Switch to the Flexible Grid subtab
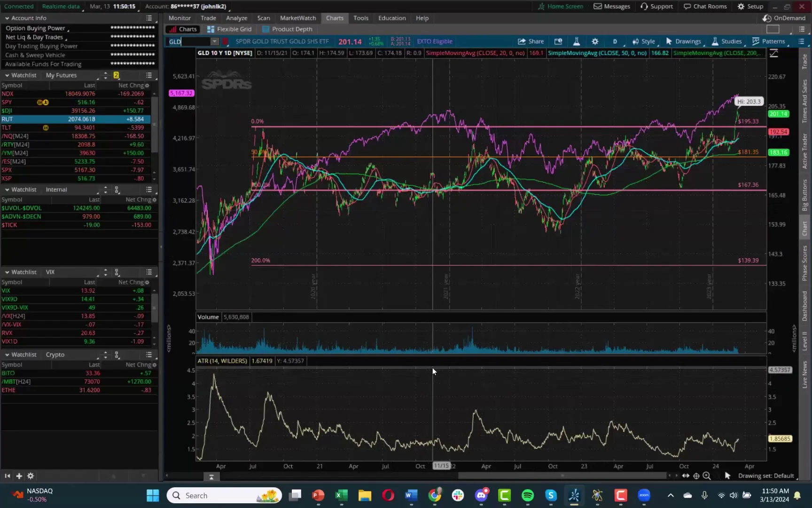812x508 pixels. 230,29
